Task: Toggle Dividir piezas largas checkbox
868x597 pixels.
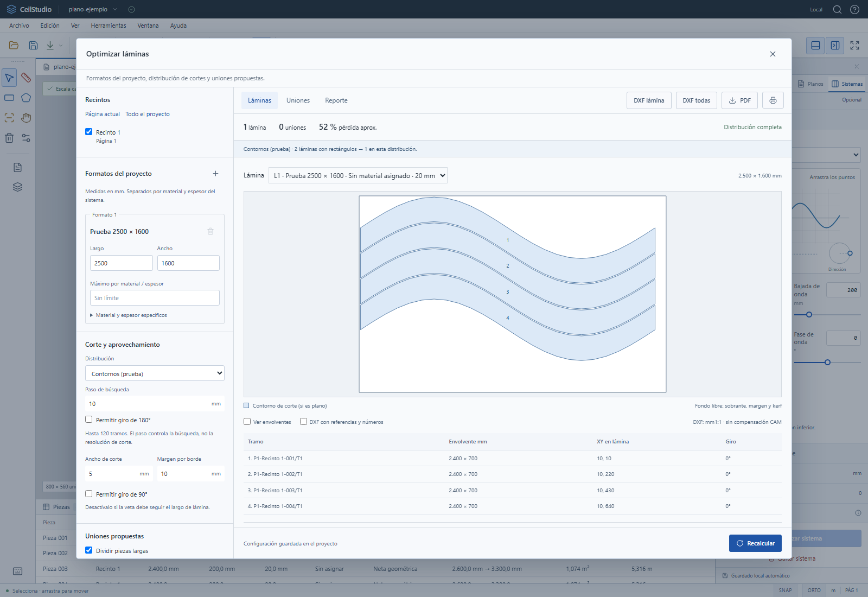Action: click(88, 550)
